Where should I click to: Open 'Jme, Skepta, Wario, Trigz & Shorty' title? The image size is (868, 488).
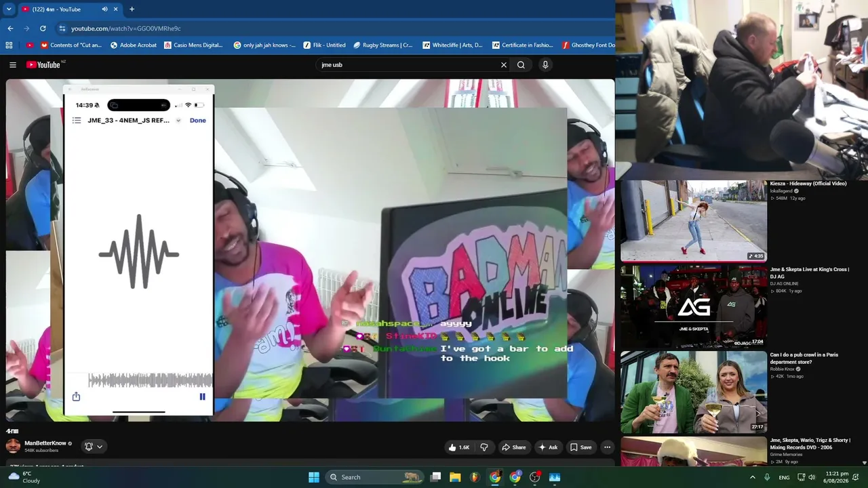click(810, 443)
